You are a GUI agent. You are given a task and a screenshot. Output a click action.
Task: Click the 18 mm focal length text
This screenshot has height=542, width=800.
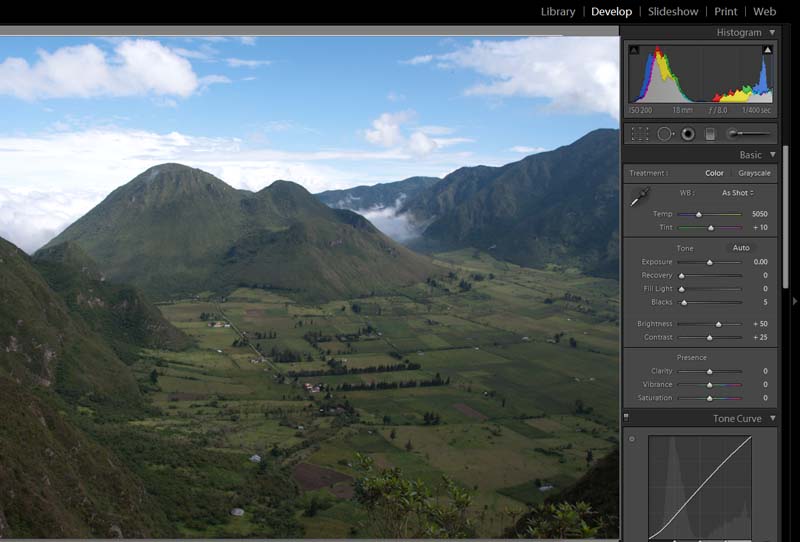[x=682, y=110]
